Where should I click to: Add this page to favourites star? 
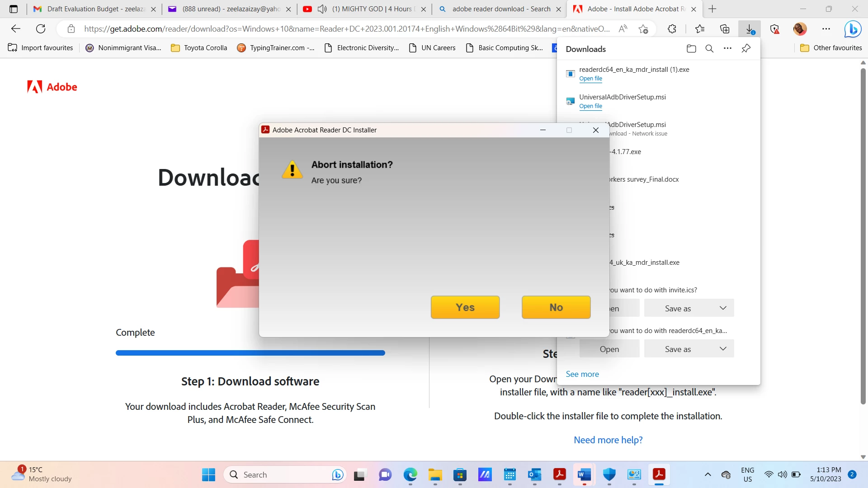click(643, 29)
